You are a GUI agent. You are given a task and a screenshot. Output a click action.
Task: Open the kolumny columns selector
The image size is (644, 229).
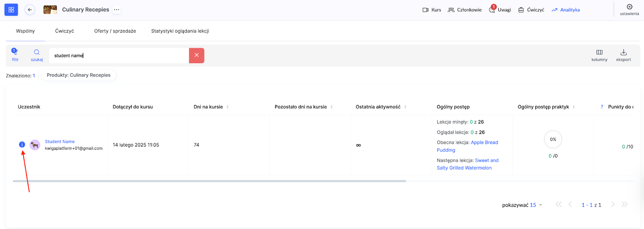tap(599, 55)
